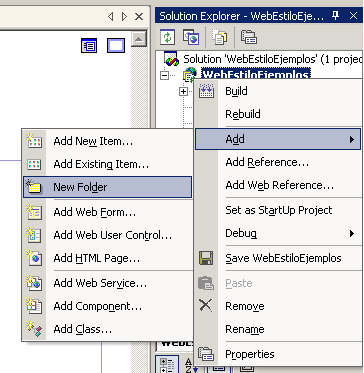
Task: Click the Properties icon in context menu
Action: [x=206, y=354]
